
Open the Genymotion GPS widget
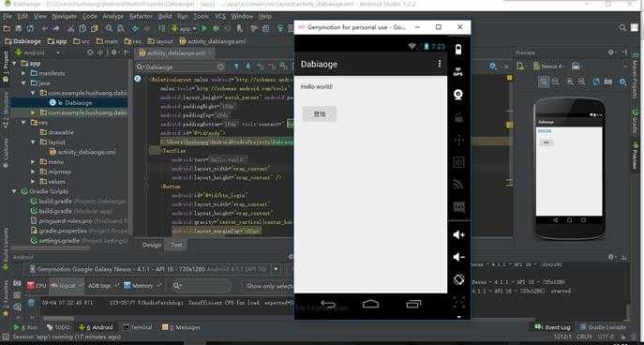click(458, 72)
